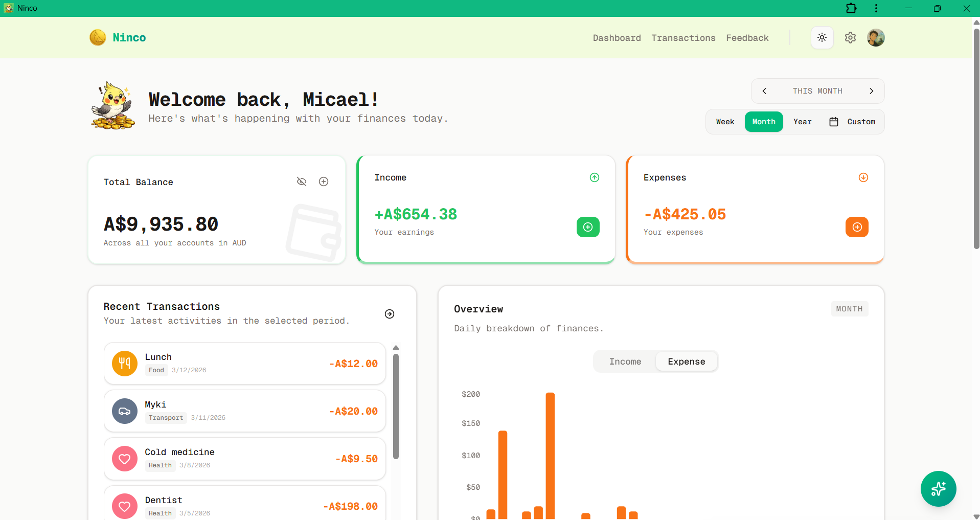Show the Income chart in Overview
980x520 pixels.
click(625, 361)
